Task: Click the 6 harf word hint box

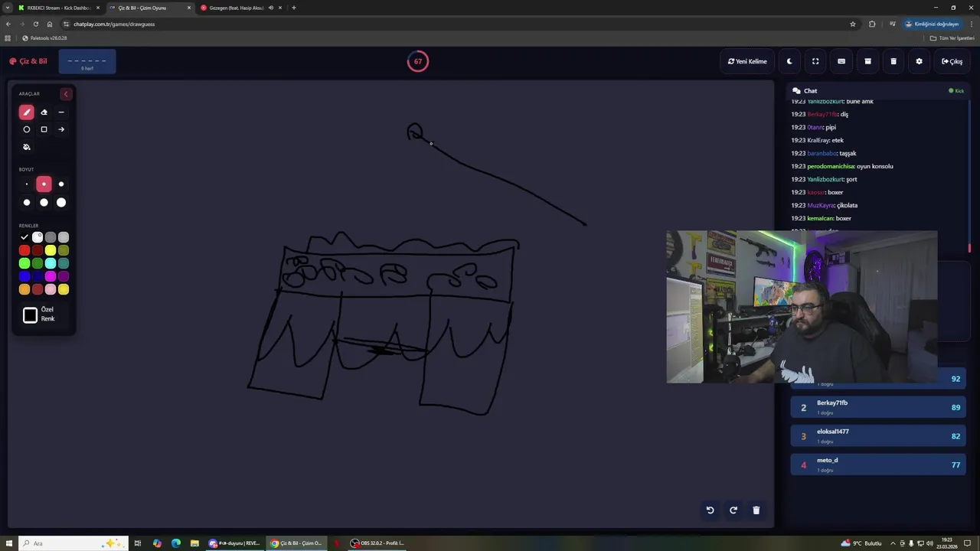Action: coord(87,62)
